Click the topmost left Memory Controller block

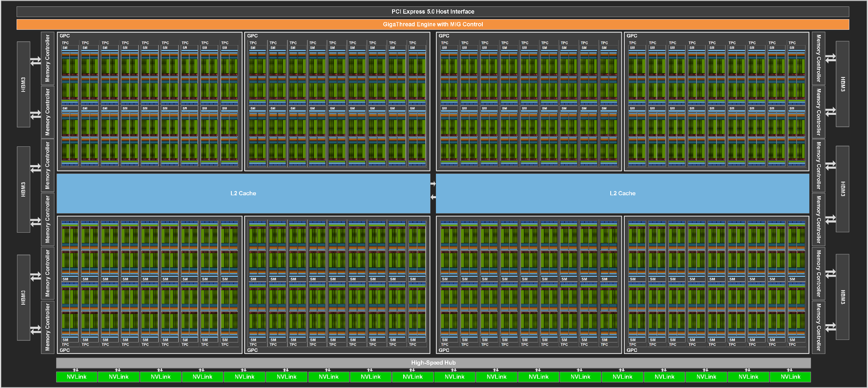point(47,58)
